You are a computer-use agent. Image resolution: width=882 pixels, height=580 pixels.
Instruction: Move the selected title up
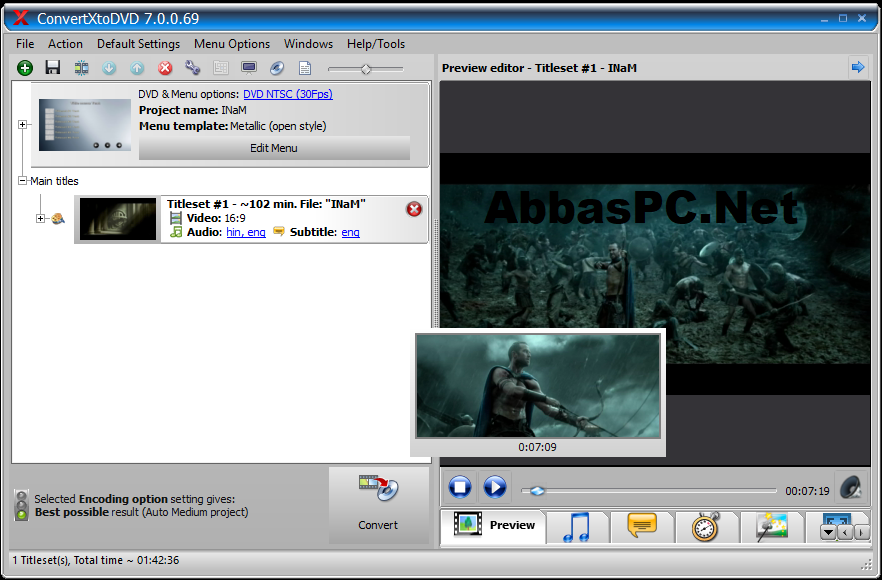click(137, 68)
